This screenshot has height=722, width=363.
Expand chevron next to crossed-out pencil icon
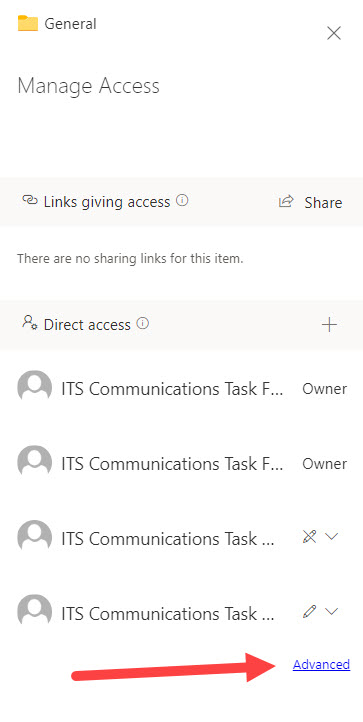[x=332, y=536]
